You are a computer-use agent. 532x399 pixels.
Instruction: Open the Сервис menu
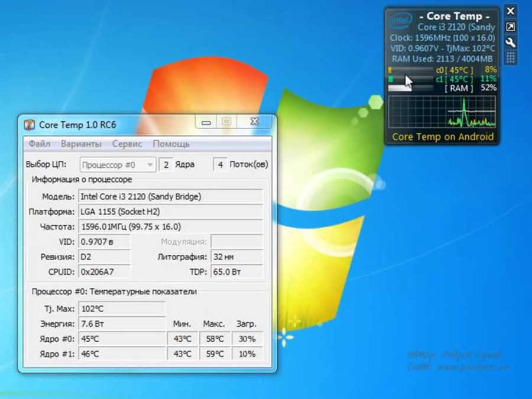(x=127, y=144)
